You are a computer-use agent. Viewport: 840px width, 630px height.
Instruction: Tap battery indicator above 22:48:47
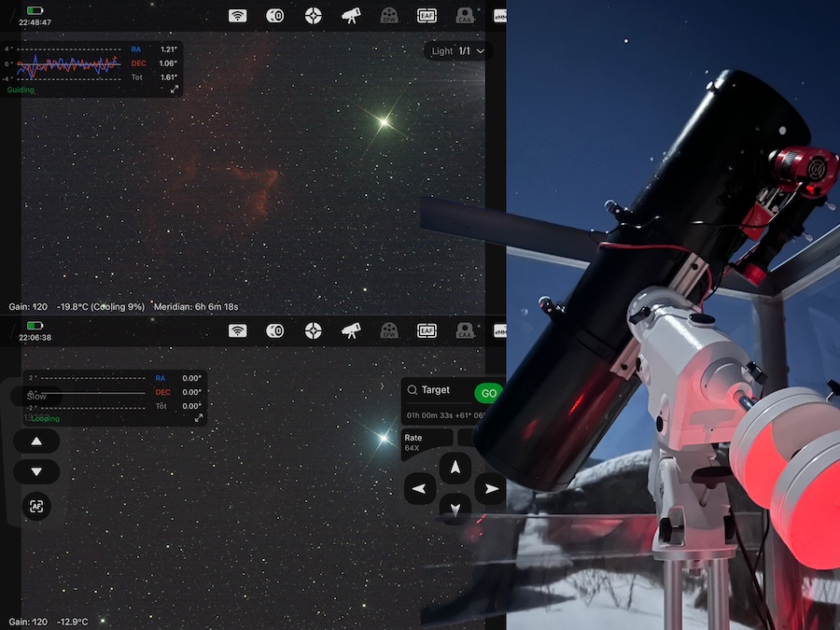(x=35, y=10)
